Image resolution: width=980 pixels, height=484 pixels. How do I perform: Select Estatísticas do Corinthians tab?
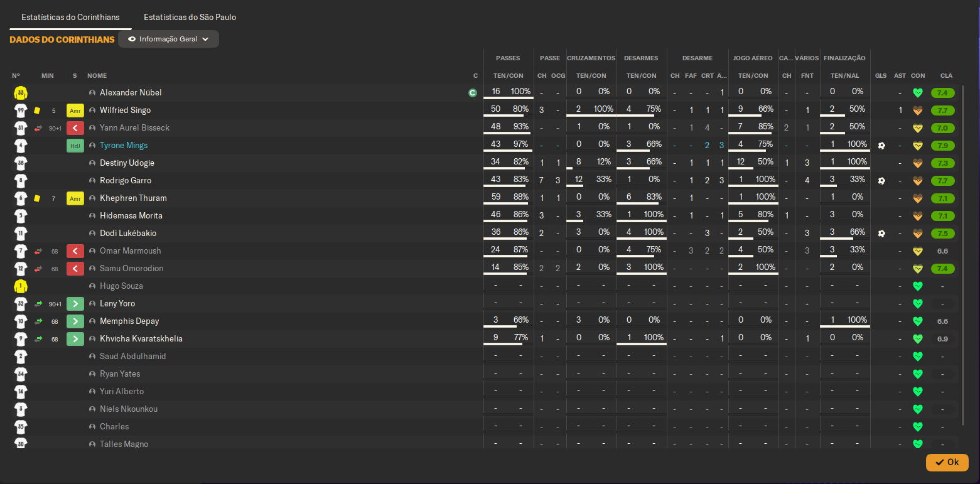[70, 17]
